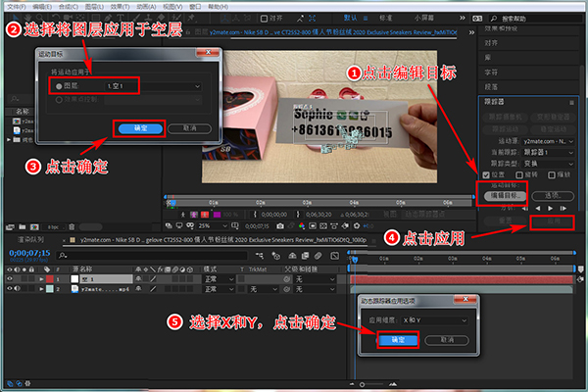Click Cancel in Motion Target dialog
This screenshot has width=588, height=392.
(190, 128)
